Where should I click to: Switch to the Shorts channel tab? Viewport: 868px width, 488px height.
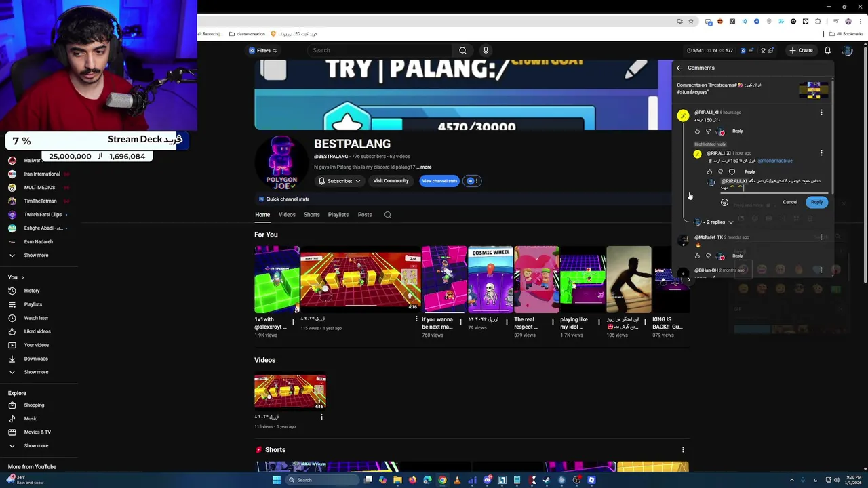311,215
